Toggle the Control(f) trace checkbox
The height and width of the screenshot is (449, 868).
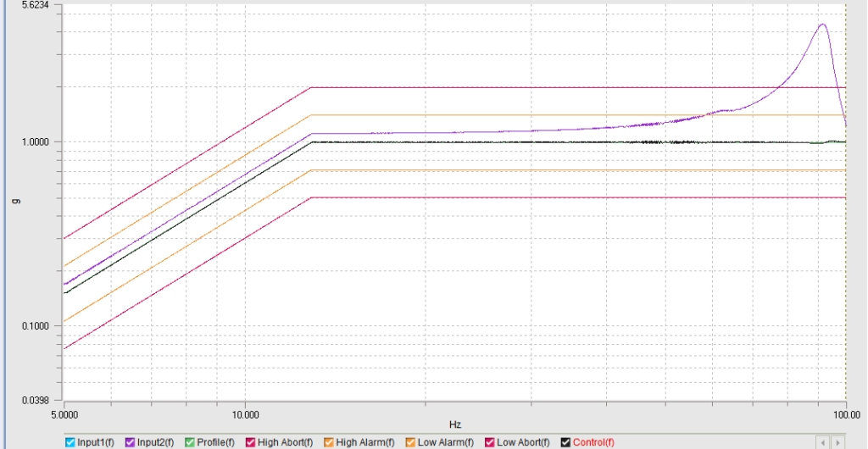pos(566,442)
